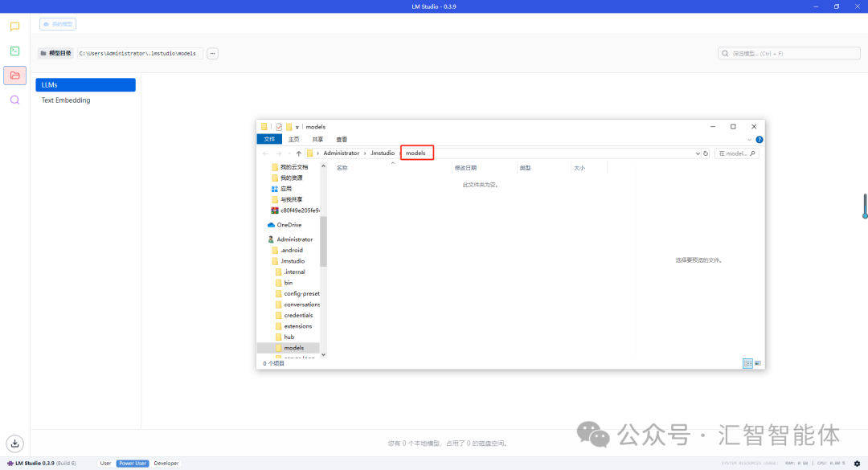868x470 pixels.
Task: Select .internal folder in tree
Action: coord(290,272)
